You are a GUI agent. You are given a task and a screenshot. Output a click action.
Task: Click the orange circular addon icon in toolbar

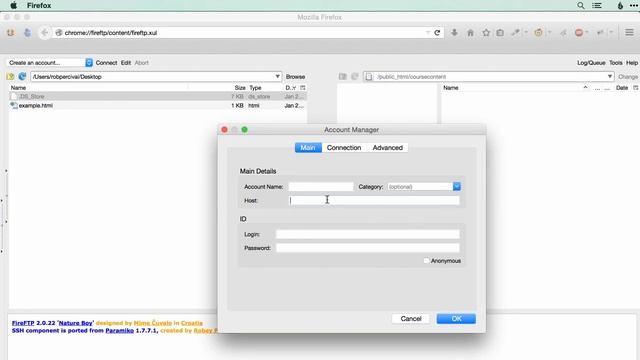point(538,33)
